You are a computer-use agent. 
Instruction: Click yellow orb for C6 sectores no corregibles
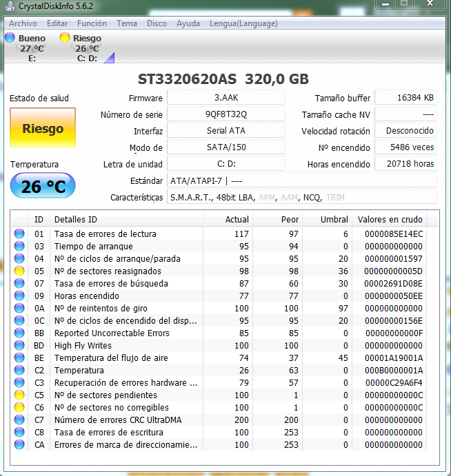point(19,407)
